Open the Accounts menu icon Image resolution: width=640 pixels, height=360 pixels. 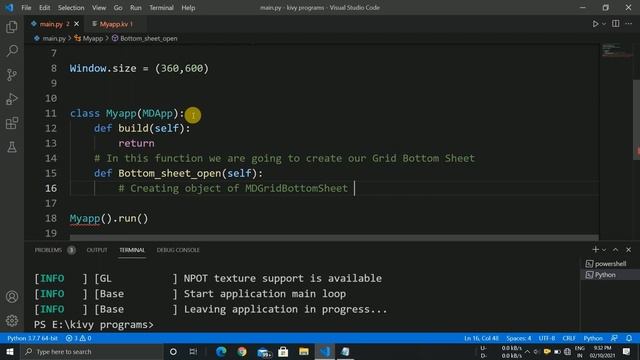12,297
